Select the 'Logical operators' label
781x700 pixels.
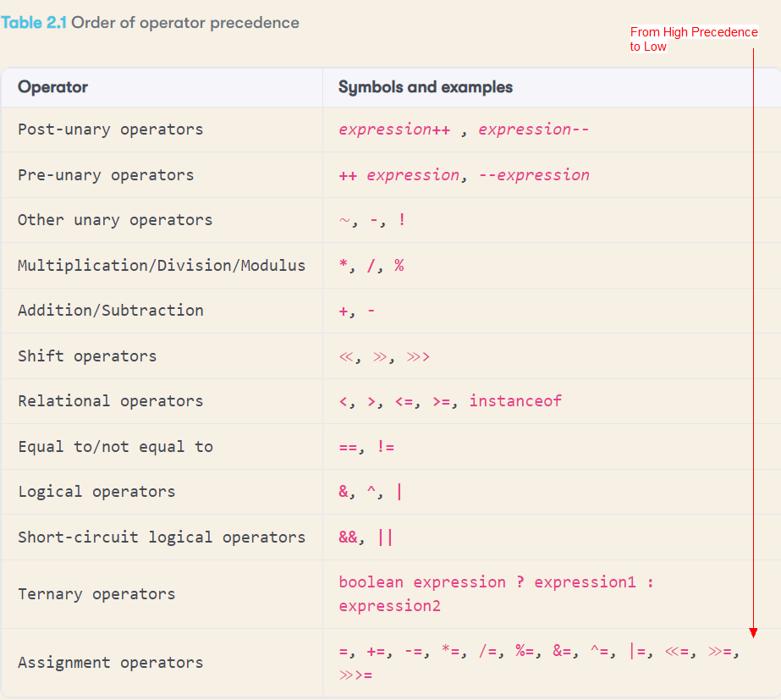point(87,492)
